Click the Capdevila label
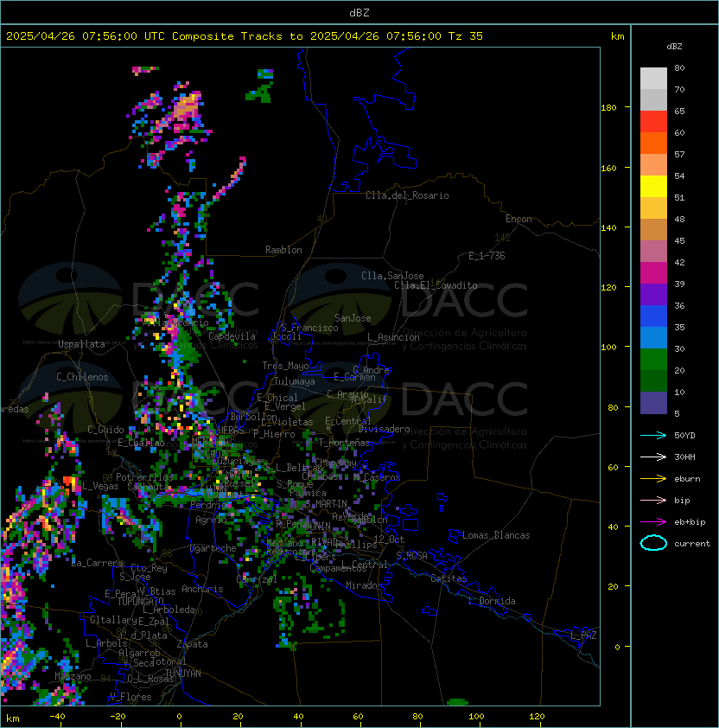719x728 pixels. (x=232, y=336)
